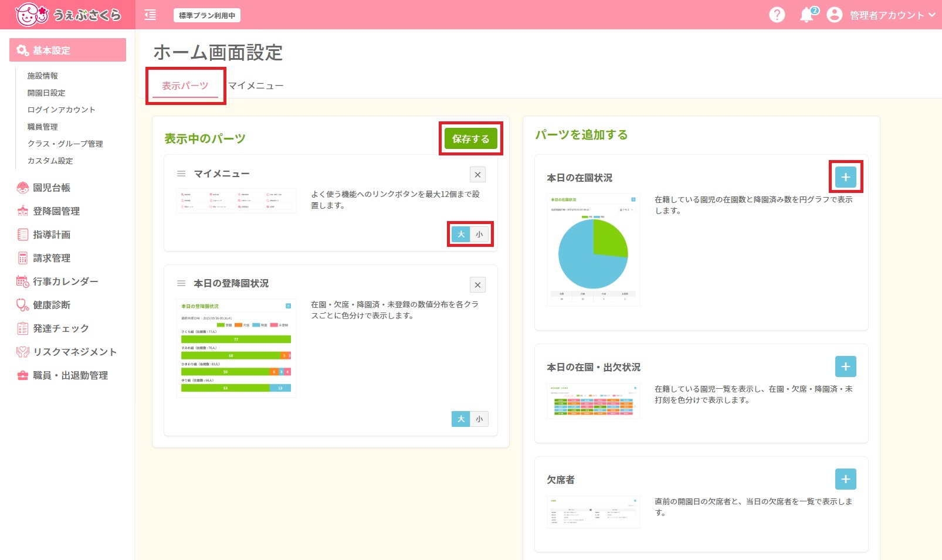Screen dimensions: 942x560
Task: Expand 管理者アカウント dropdown
Action: click(892, 15)
